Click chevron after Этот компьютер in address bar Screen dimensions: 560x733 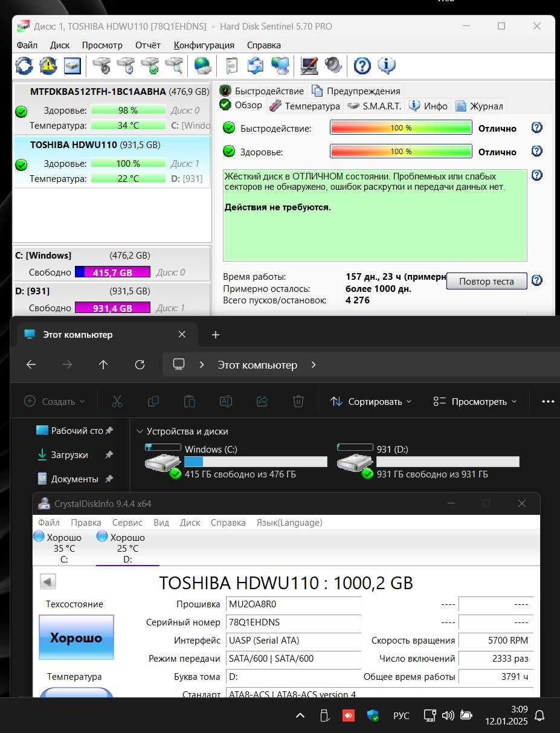tap(314, 365)
